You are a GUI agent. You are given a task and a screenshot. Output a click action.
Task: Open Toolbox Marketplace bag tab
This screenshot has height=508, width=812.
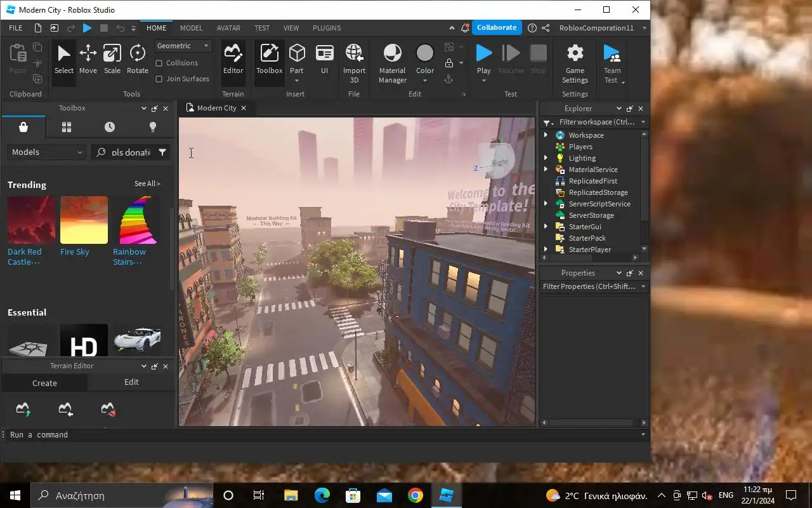[23, 127]
